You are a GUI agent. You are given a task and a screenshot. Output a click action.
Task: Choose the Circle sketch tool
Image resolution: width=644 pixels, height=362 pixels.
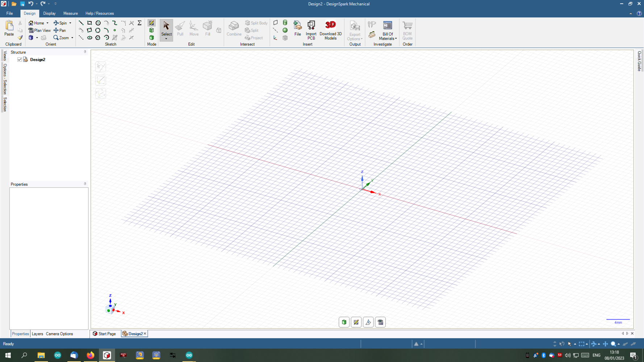coord(98,23)
